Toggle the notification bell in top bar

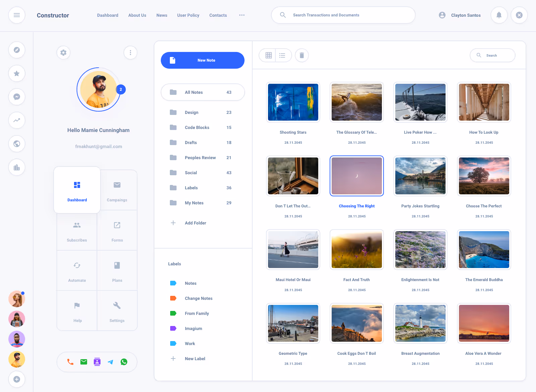(499, 15)
